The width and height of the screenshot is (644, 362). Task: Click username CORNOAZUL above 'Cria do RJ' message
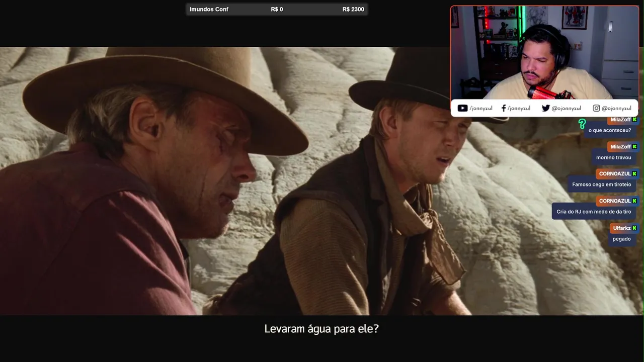(615, 201)
